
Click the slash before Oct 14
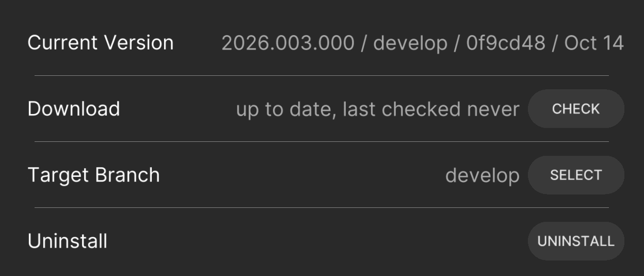[x=555, y=43]
